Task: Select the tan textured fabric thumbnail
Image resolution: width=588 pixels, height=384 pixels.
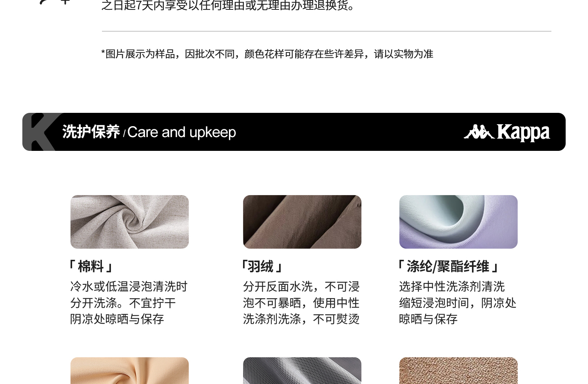Action: (458, 371)
